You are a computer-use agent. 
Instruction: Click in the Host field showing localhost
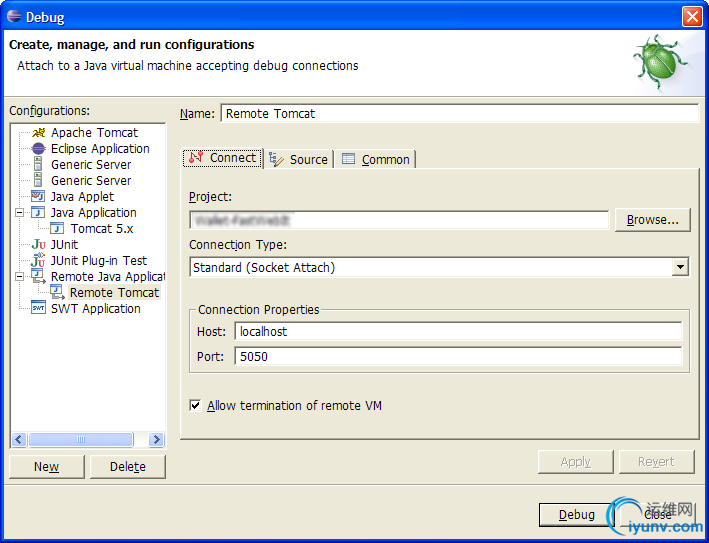click(458, 331)
